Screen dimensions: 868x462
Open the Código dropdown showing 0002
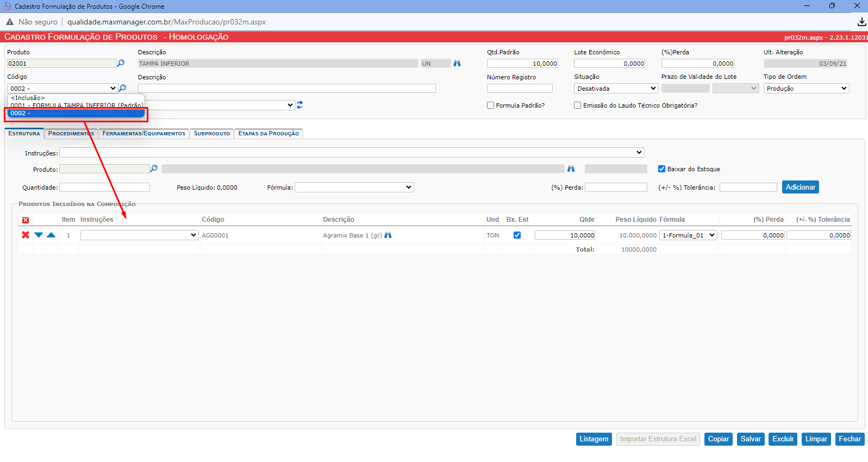[63, 88]
